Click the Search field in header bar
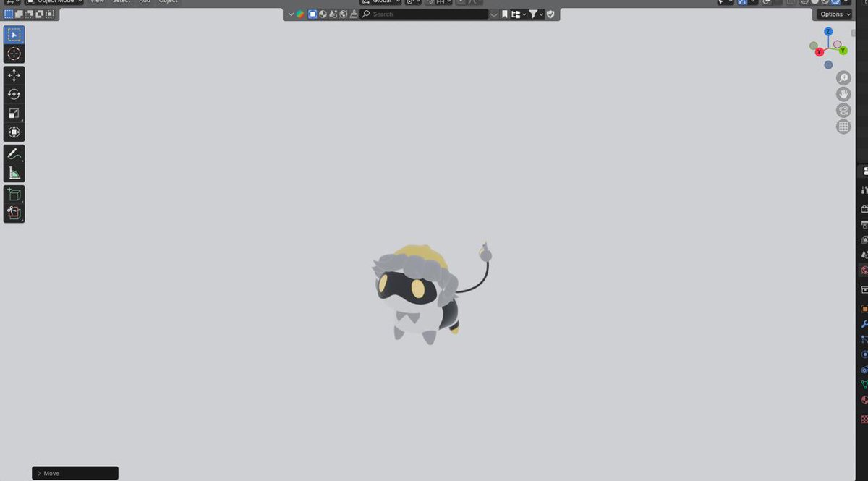 (x=424, y=14)
